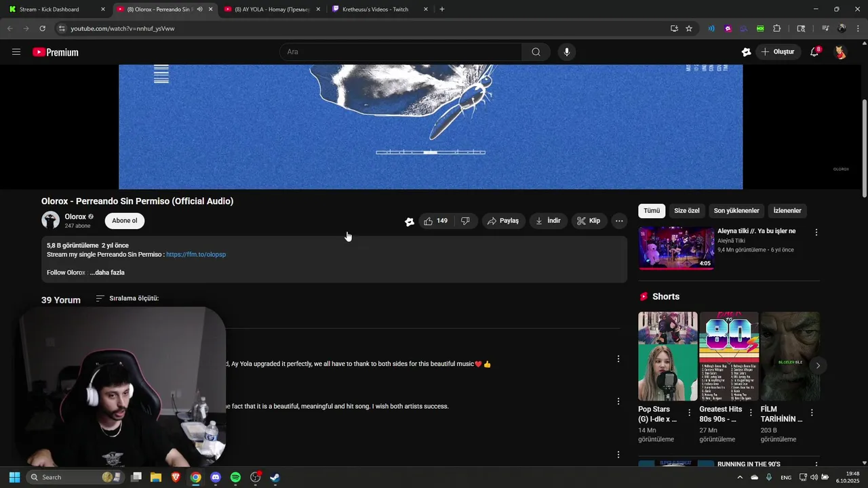Open Chrome extensions puzzle icon
The height and width of the screenshot is (488, 868).
(x=777, y=28)
